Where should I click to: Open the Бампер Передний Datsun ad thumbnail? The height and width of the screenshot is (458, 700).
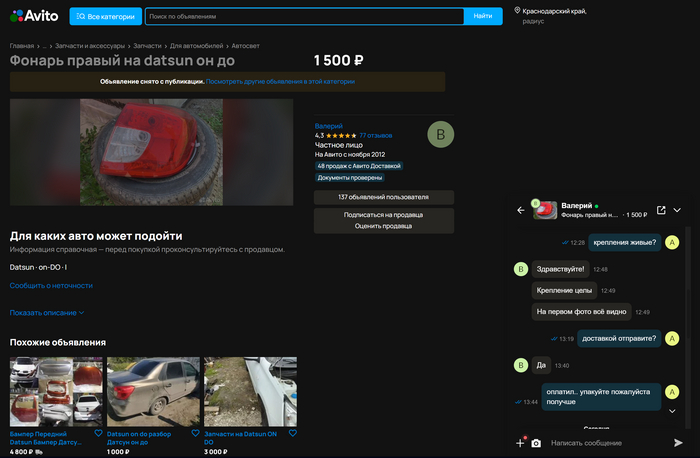pyautogui.click(x=56, y=392)
